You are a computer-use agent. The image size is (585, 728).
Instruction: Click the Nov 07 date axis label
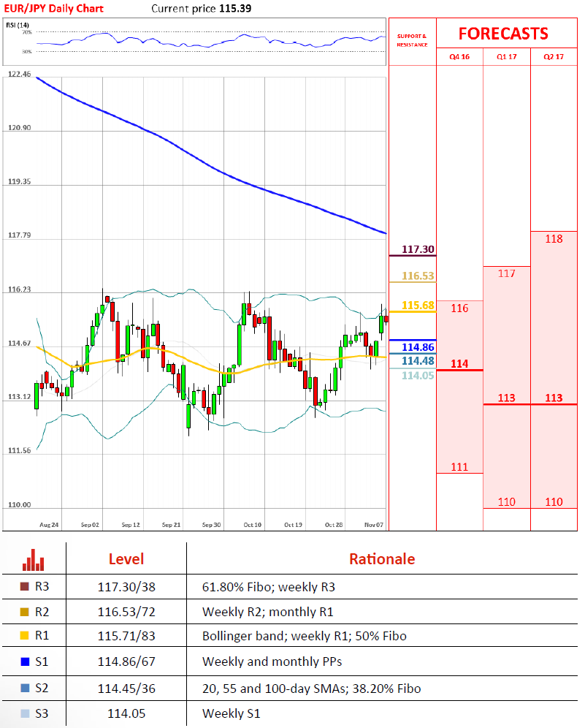pos(374,525)
